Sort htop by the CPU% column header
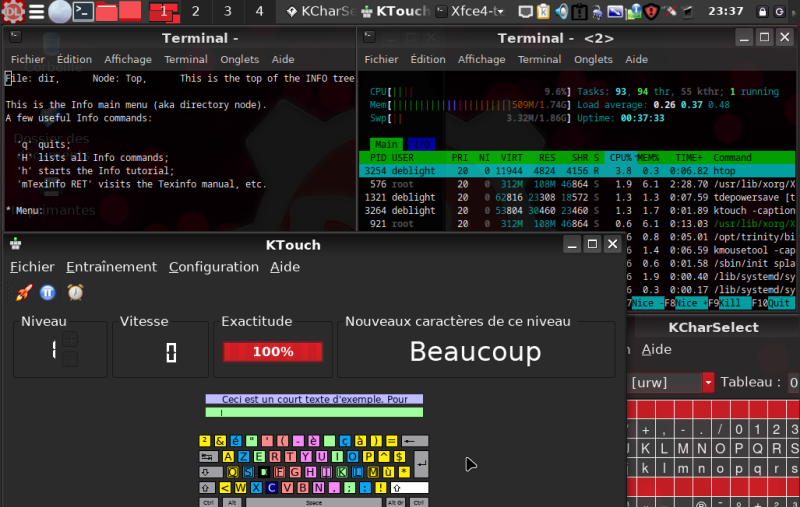800x507 pixels. pos(620,158)
